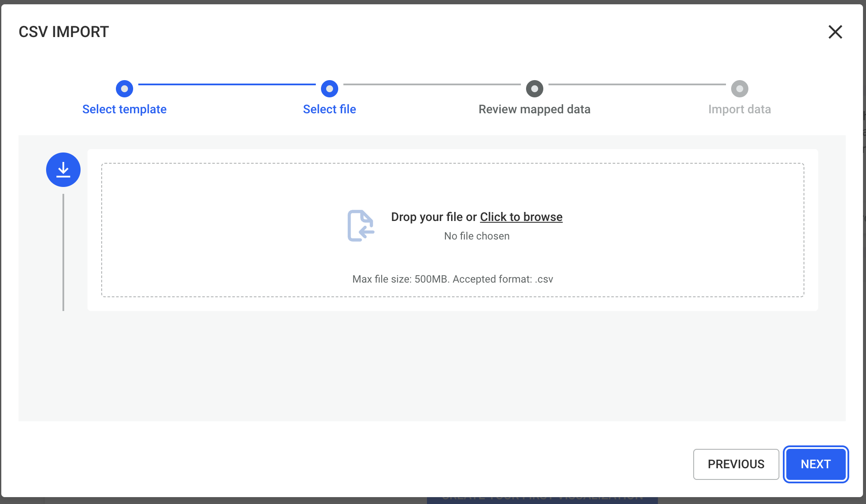Close the CSV Import dialog

(x=835, y=32)
